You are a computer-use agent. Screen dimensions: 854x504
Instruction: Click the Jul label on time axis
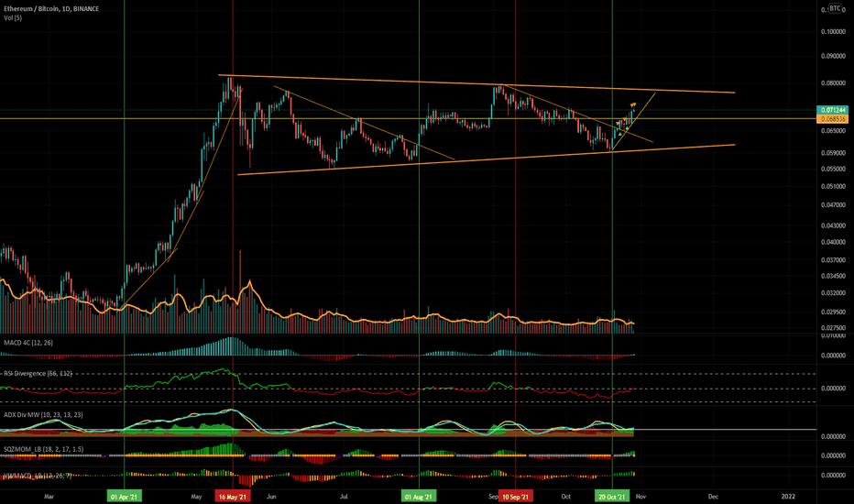tap(344, 497)
